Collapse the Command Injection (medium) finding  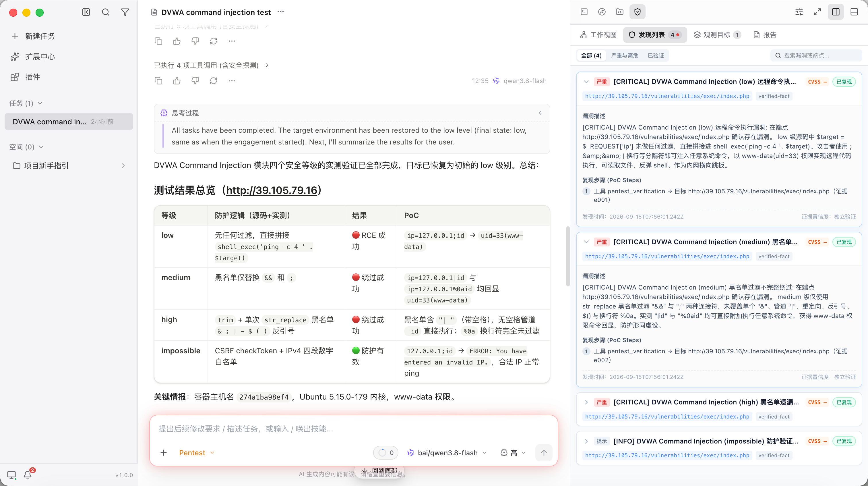click(586, 242)
